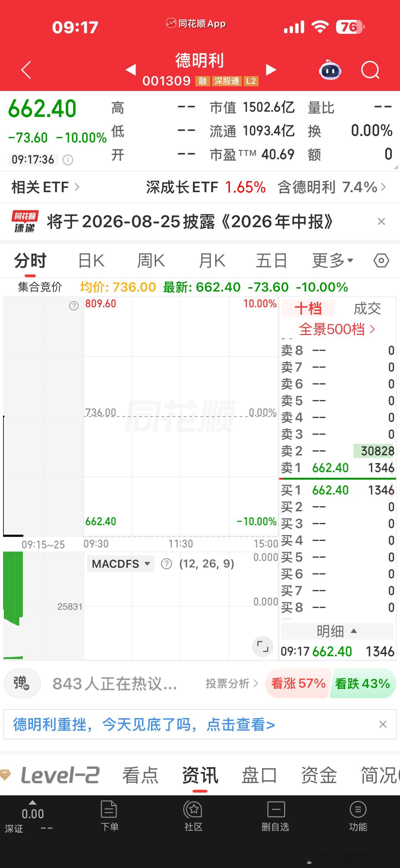Image resolution: width=400 pixels, height=868 pixels.
Task: Close the 德明利重挫 promo banner
Action: click(383, 725)
